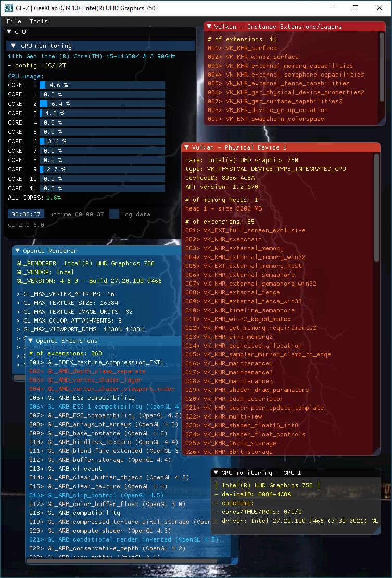Image resolution: width=392 pixels, height=578 pixels.
Task: Click GL_ARB_conservative_depth entry
Action: [107, 548]
